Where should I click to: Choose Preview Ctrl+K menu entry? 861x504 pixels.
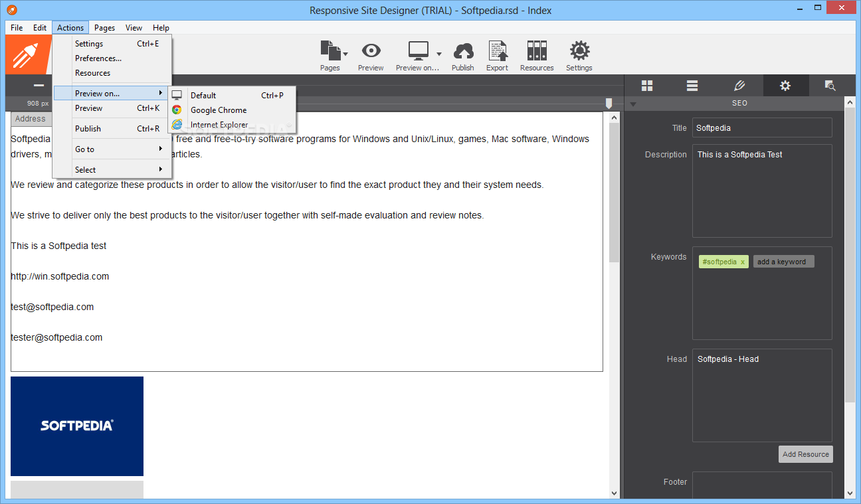point(112,108)
